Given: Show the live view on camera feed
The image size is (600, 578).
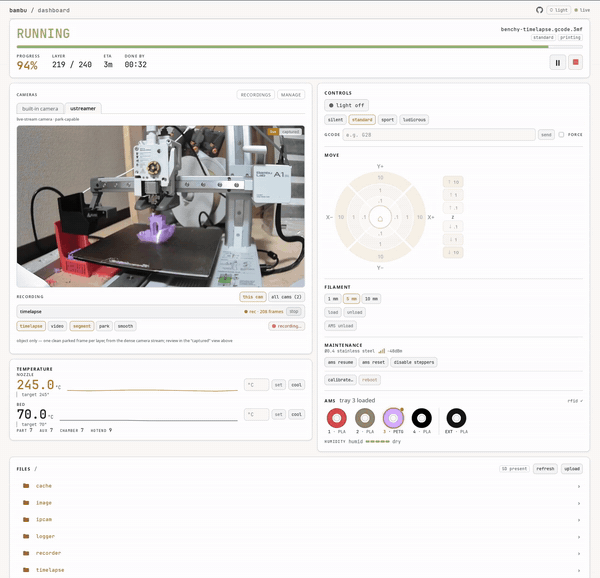Looking at the screenshot, I should click(x=273, y=132).
